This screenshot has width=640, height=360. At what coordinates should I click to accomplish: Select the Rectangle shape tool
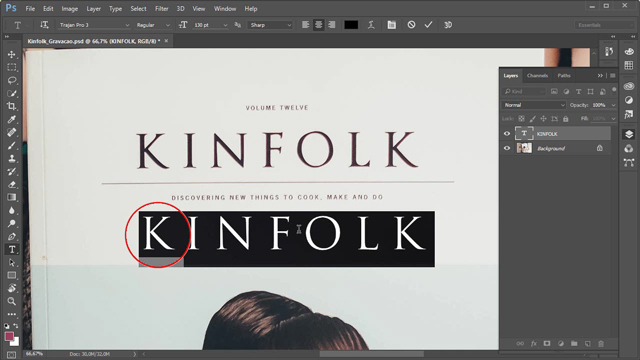pos(11,276)
